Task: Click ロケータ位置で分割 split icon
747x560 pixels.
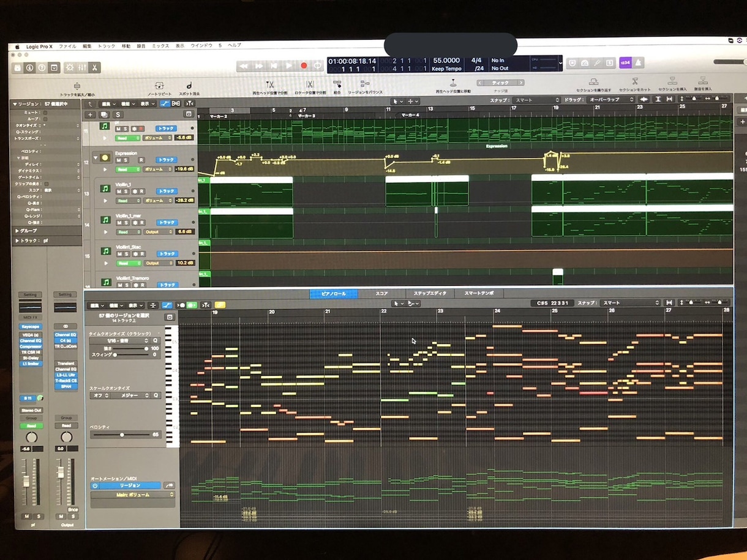Action: (310, 84)
